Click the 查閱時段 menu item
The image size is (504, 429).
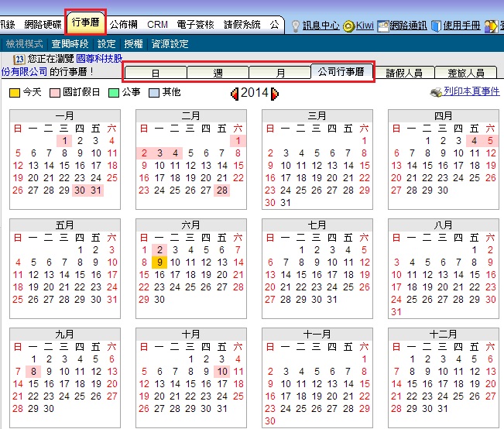coord(70,44)
